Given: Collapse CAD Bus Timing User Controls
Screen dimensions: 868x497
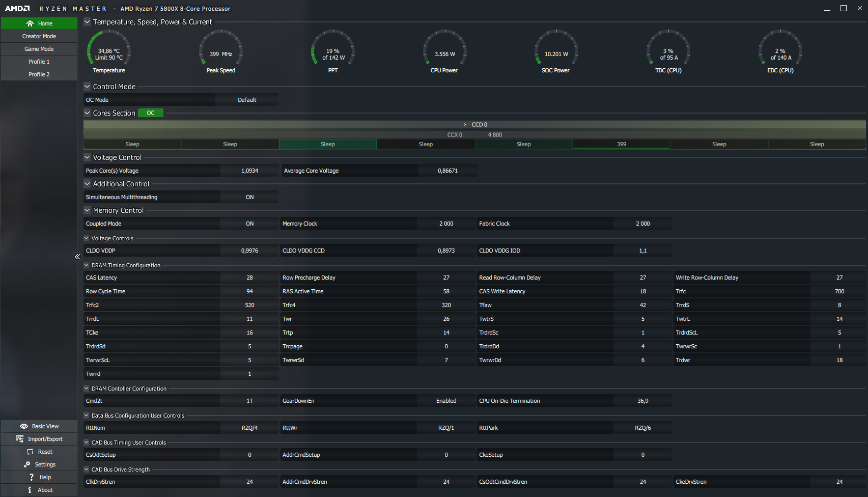Looking at the screenshot, I should pos(87,443).
